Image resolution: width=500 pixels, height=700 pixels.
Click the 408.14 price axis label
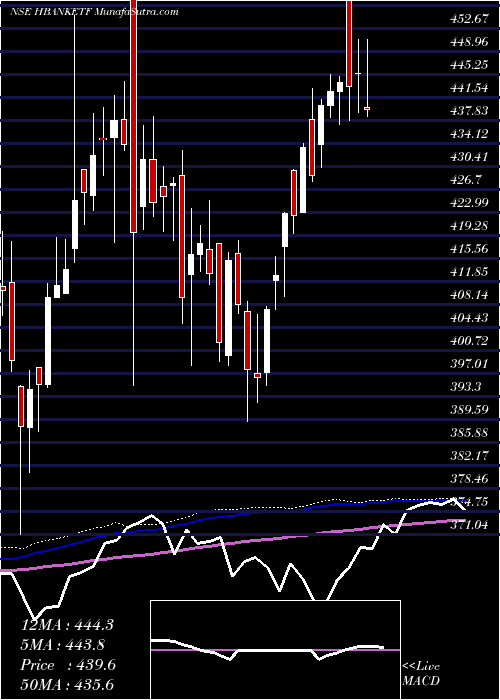tap(468, 295)
